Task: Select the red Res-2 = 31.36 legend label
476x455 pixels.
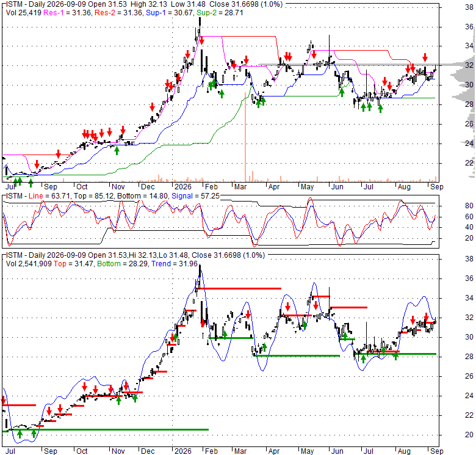Action: pyautogui.click(x=118, y=13)
